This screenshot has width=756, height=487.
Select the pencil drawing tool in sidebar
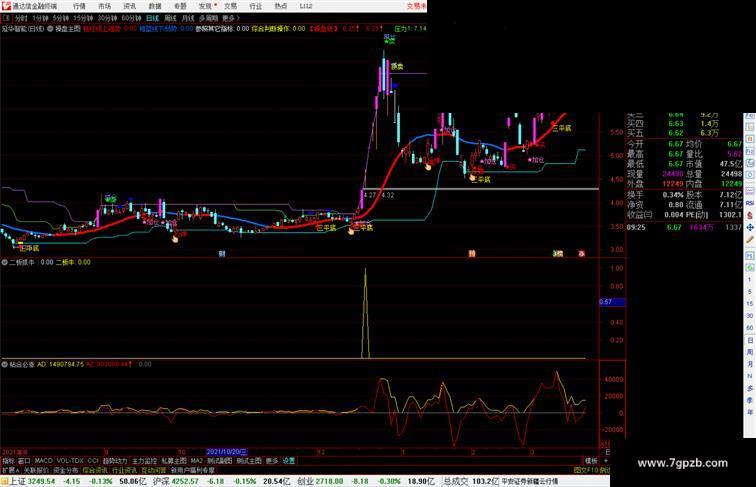[x=750, y=239]
